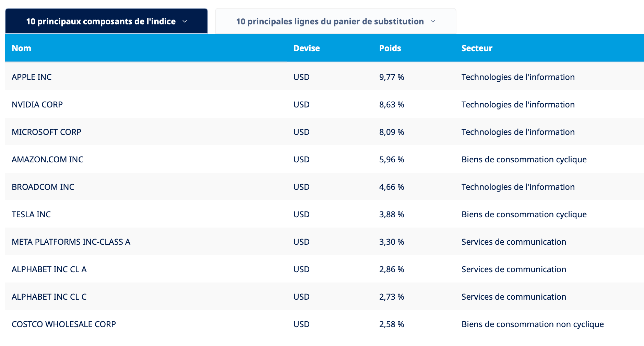Screen dimensions: 644x346
Task: Select META PLATFORMS INC-CLASS A row
Action: click(x=324, y=241)
